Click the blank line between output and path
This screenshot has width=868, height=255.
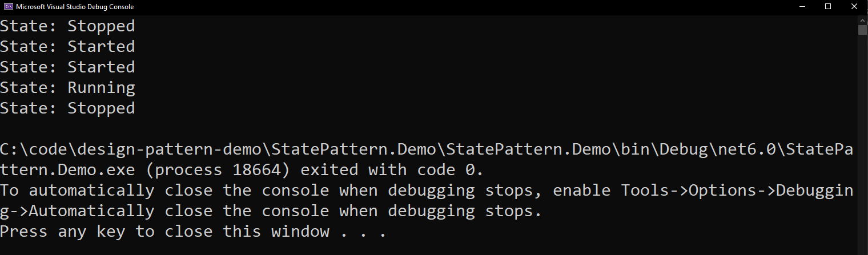[428, 128]
